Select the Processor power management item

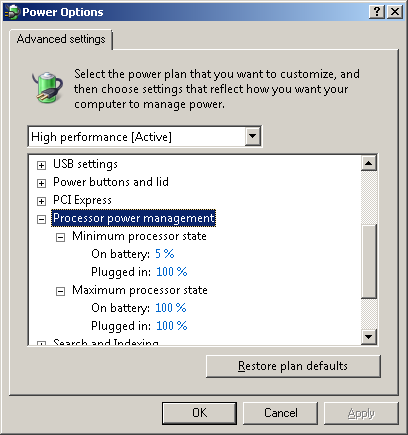click(134, 218)
